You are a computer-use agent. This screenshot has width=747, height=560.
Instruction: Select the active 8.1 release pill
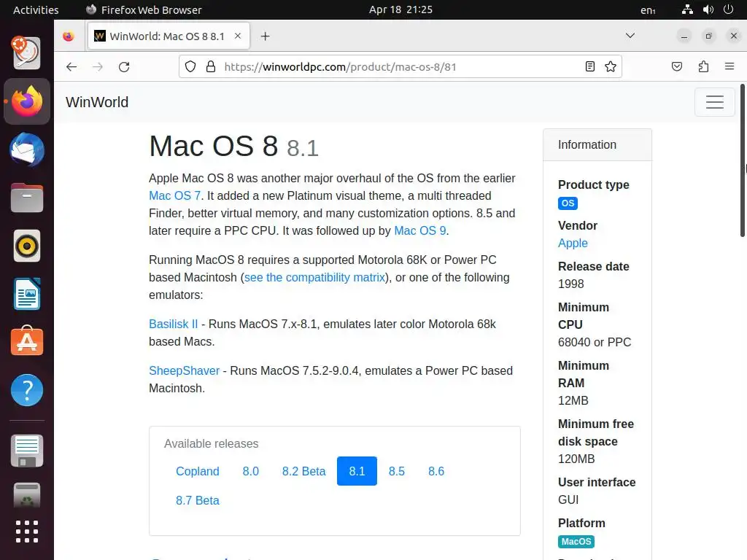tap(357, 471)
